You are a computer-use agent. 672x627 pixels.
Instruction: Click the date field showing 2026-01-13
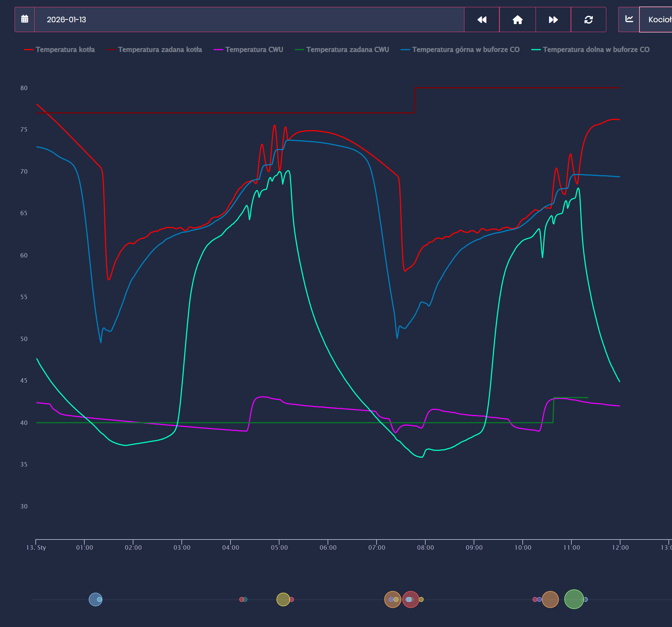point(249,20)
